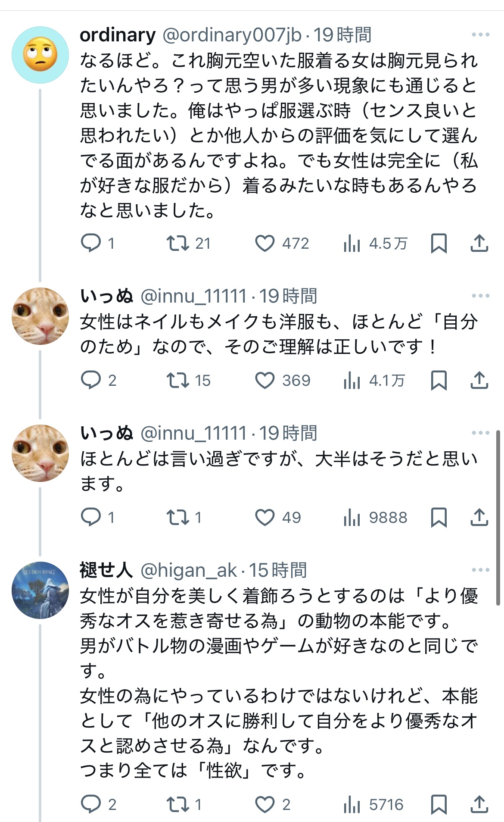Bookmark the tweet with 9888 views
This screenshot has height=822, width=504.
coord(439,517)
